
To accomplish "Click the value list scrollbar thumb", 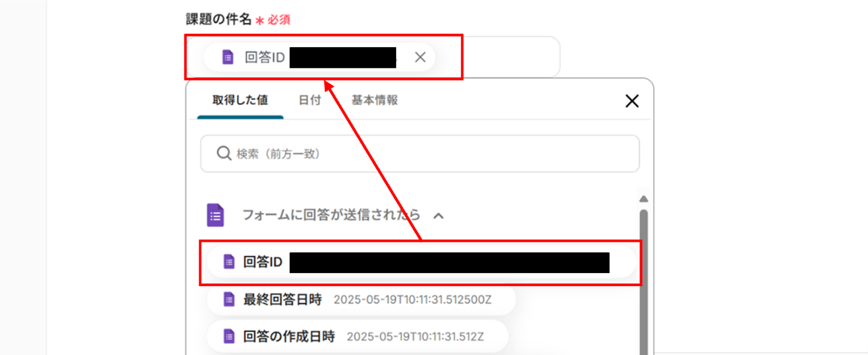I will [643, 282].
